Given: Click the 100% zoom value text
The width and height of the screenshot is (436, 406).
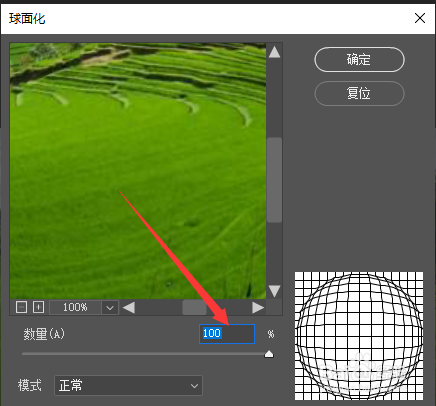Looking at the screenshot, I should (x=75, y=307).
